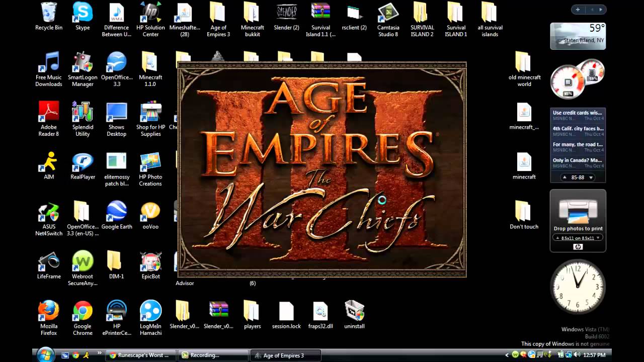The height and width of the screenshot is (362, 644).
Task: Click the sidebar next gadgets arrow
Action: pyautogui.click(x=601, y=10)
